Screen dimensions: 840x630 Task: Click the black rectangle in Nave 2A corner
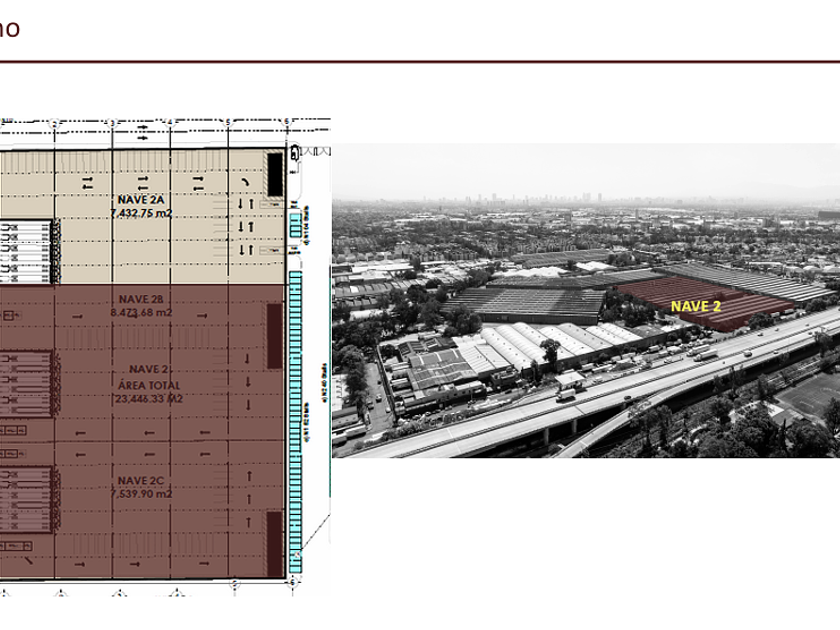[x=274, y=175]
